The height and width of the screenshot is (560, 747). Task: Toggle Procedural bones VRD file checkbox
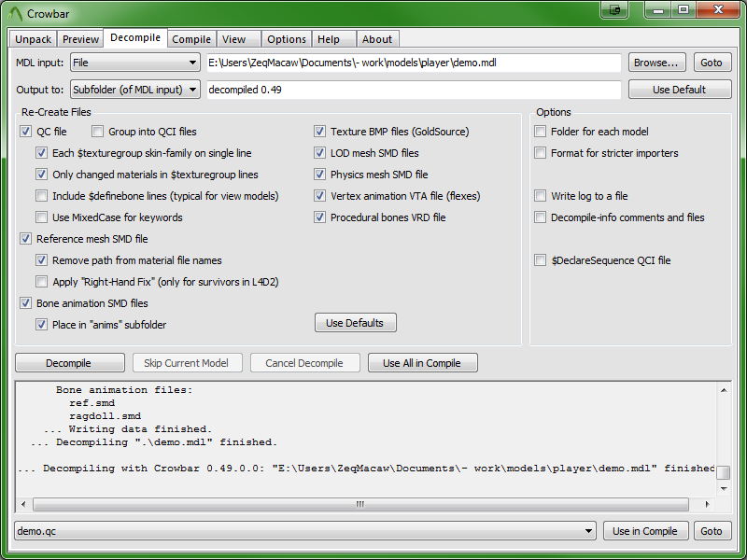click(319, 217)
